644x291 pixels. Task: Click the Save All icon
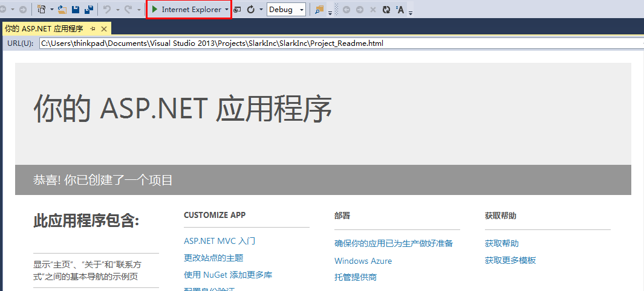(x=89, y=10)
